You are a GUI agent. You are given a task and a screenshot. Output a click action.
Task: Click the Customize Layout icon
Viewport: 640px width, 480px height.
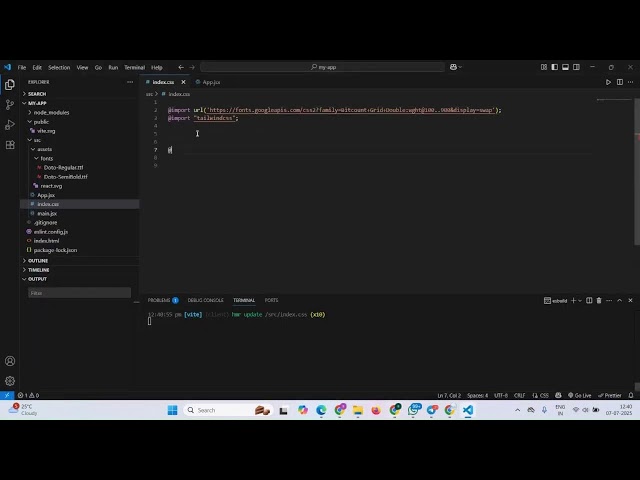(x=544, y=67)
